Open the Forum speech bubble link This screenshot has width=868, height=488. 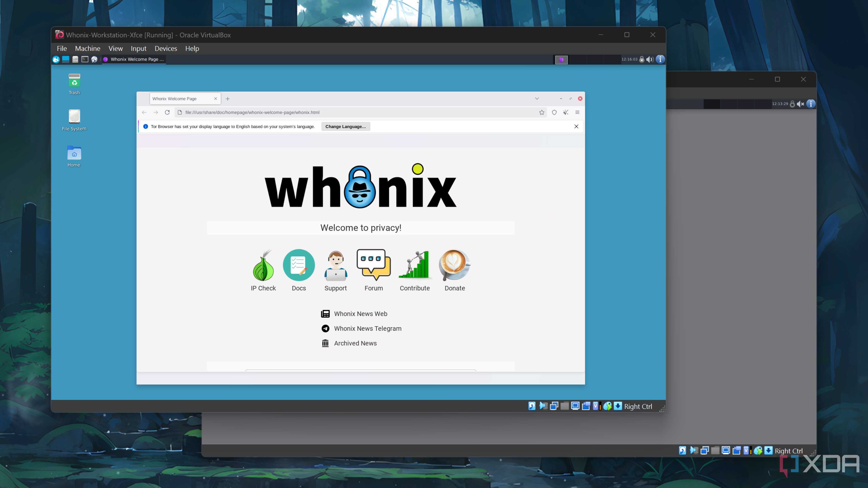coord(374,270)
